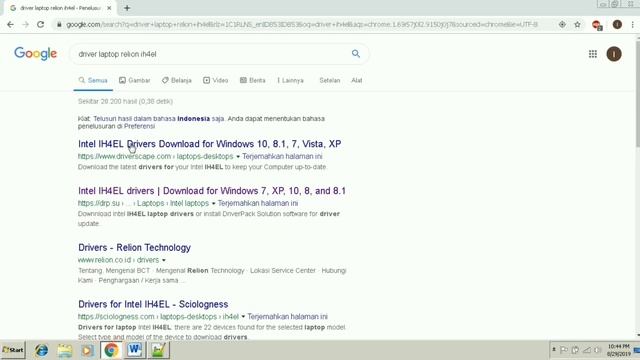Open the file explorer folder in taskbar
Screen dimensions: 640x360
[x=64, y=350]
